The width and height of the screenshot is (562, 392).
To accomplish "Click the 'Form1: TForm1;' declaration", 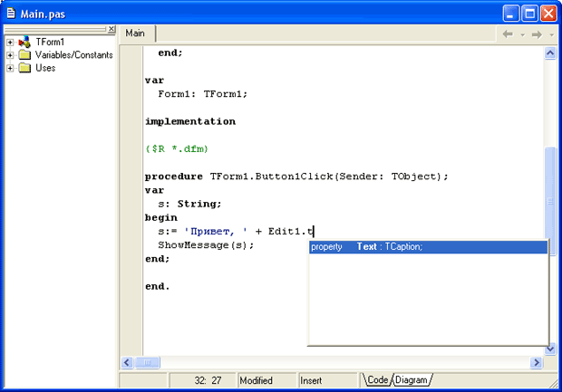I will point(203,94).
